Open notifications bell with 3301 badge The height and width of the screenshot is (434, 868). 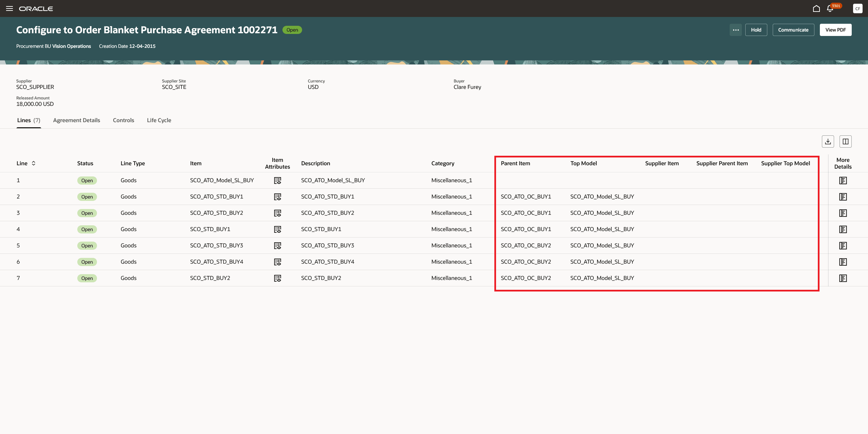830,8
